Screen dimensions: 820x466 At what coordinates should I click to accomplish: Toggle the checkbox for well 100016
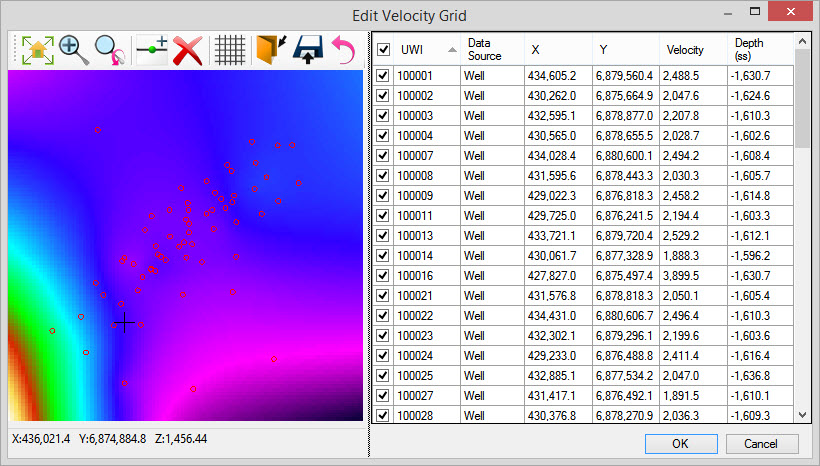[383, 276]
